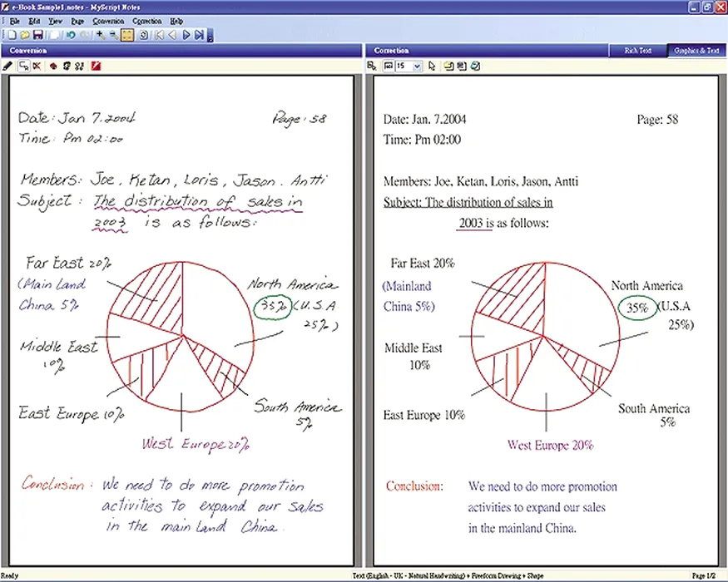728x582 pixels.
Task: Zoom out with the magnifier minus icon
Action: click(x=114, y=35)
